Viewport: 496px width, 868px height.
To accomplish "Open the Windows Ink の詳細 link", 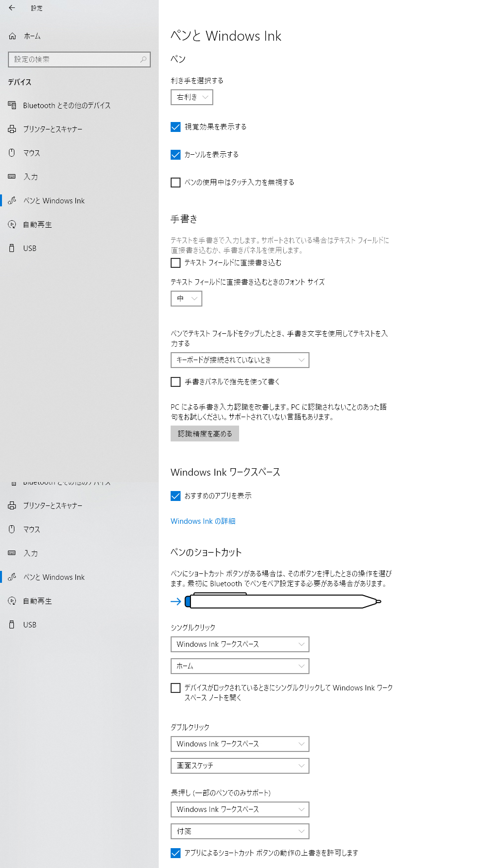I will (203, 521).
